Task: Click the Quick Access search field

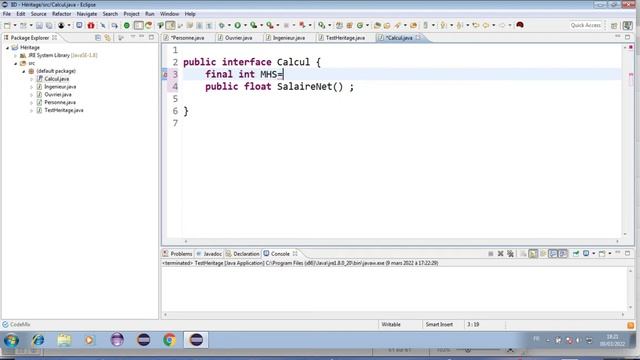Action: 586,25
